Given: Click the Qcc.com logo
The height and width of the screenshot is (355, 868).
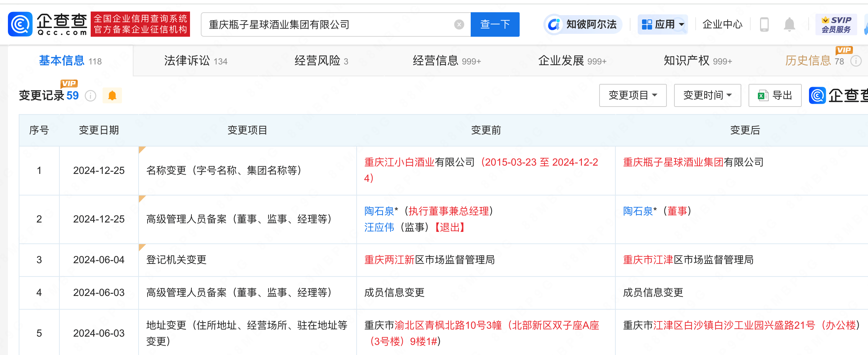Looking at the screenshot, I should [x=48, y=24].
